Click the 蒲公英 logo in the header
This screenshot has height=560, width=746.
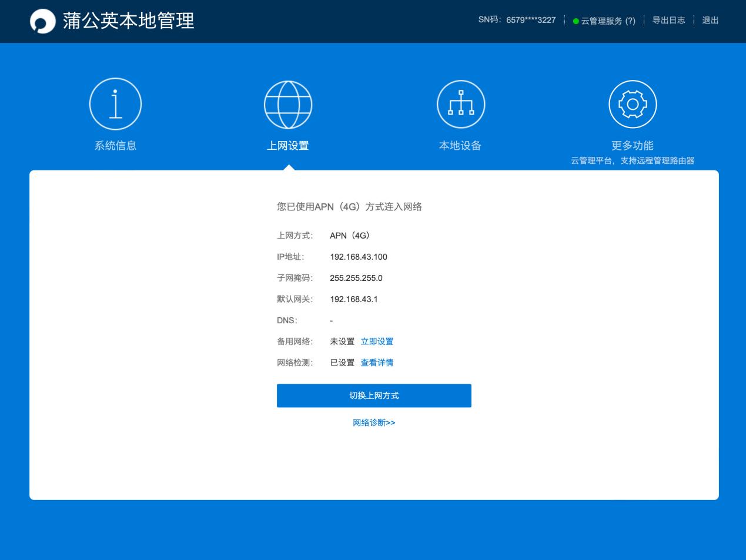(x=44, y=21)
